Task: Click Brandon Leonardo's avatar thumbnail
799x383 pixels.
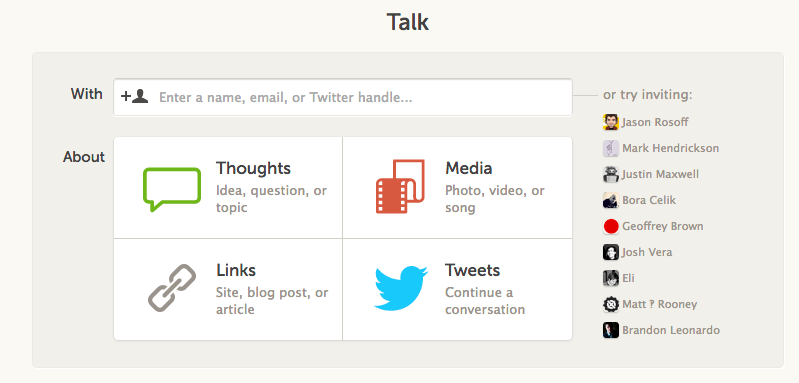Action: (610, 330)
